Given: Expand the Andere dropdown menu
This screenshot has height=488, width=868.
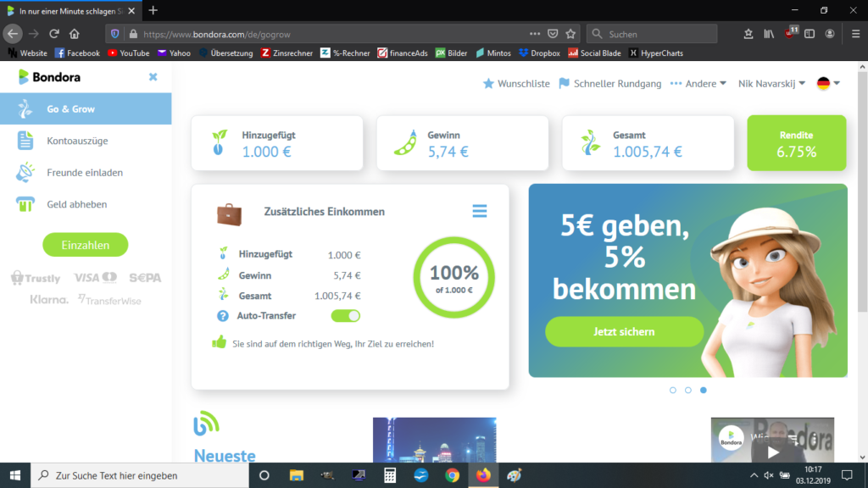Looking at the screenshot, I should point(698,84).
